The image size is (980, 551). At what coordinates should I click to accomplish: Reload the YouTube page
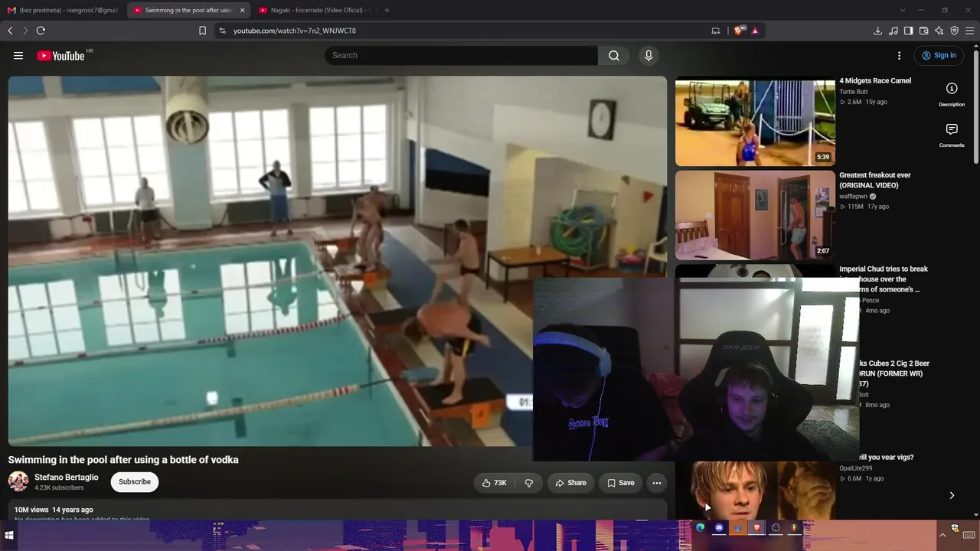click(x=41, y=31)
